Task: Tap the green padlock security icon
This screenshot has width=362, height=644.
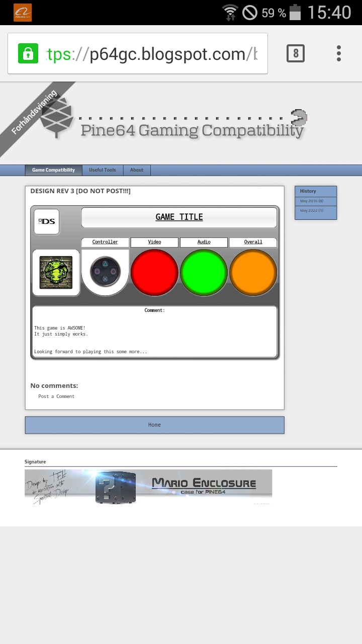Action: coord(28,53)
